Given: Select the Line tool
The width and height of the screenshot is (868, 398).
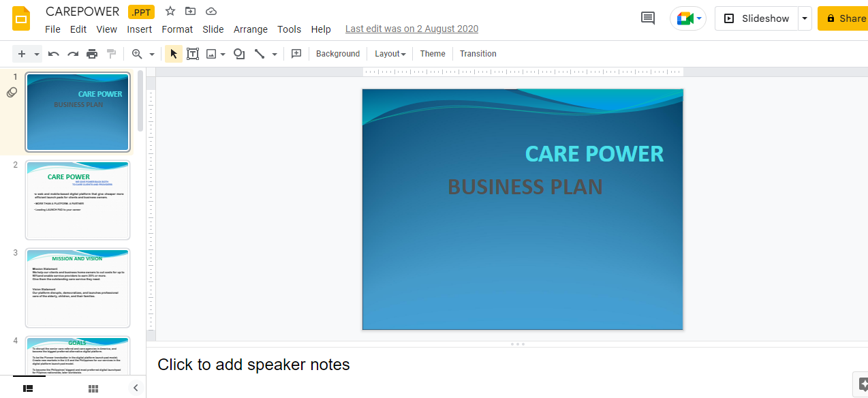Looking at the screenshot, I should tap(260, 54).
